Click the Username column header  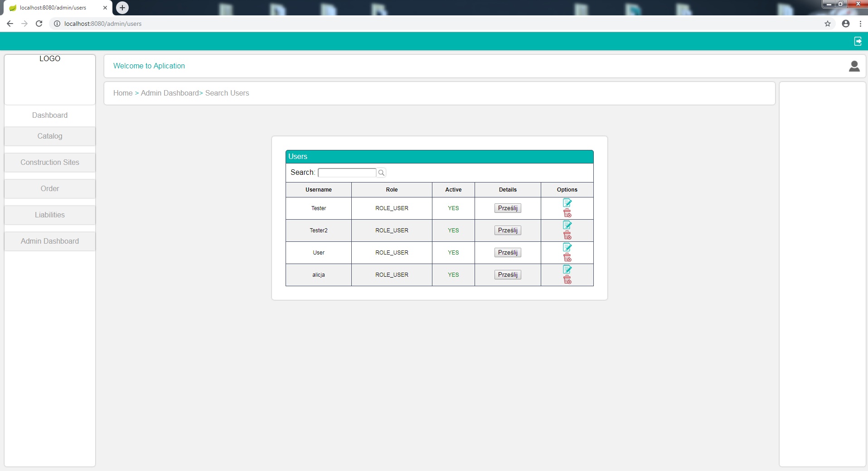coord(319,190)
